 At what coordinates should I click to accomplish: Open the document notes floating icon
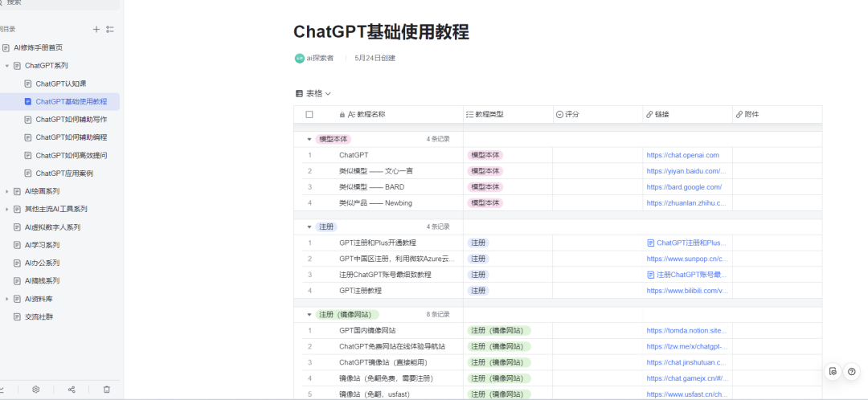pyautogui.click(x=833, y=372)
